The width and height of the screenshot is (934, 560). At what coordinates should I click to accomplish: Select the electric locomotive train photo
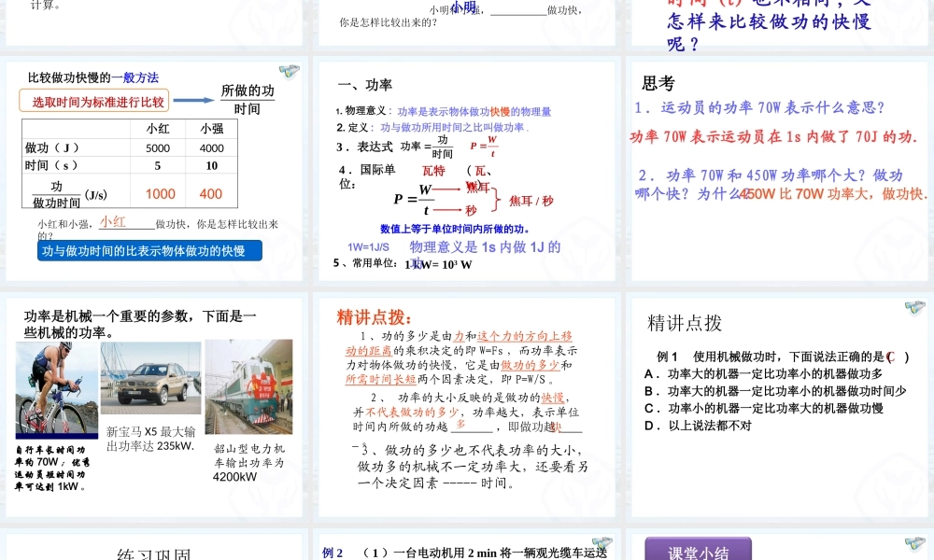(x=248, y=386)
